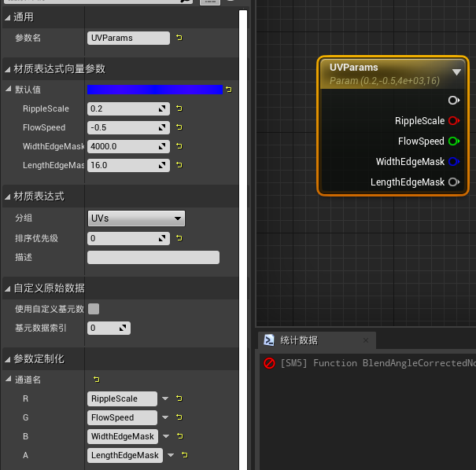
Task: Click the RGB output pin of UVParams node
Action: click(453, 100)
